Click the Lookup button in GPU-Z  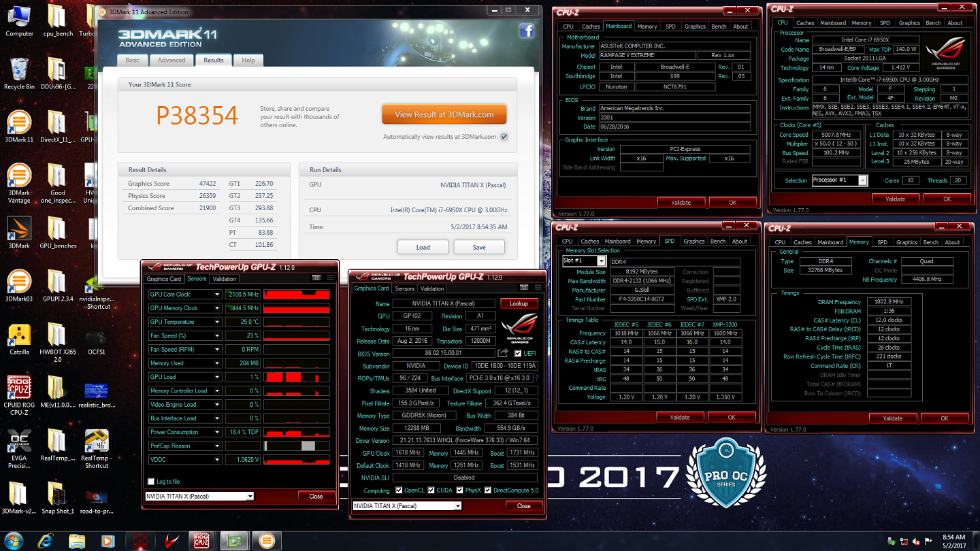(519, 303)
